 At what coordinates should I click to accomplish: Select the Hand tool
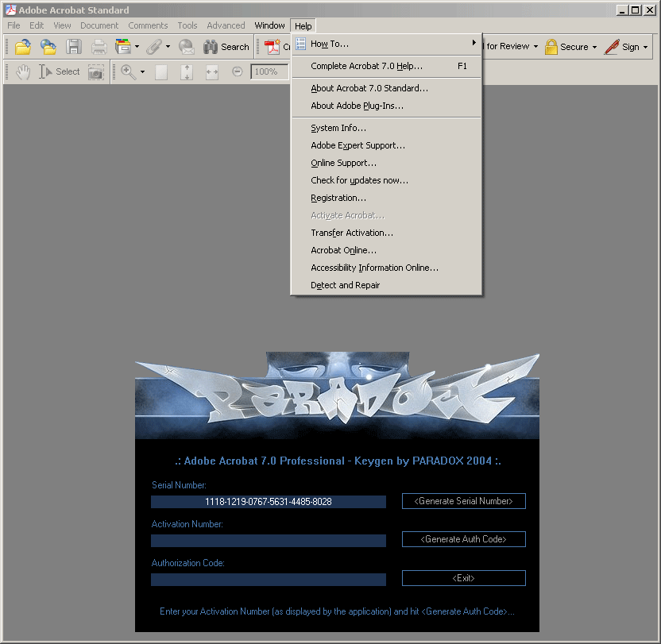(23, 71)
